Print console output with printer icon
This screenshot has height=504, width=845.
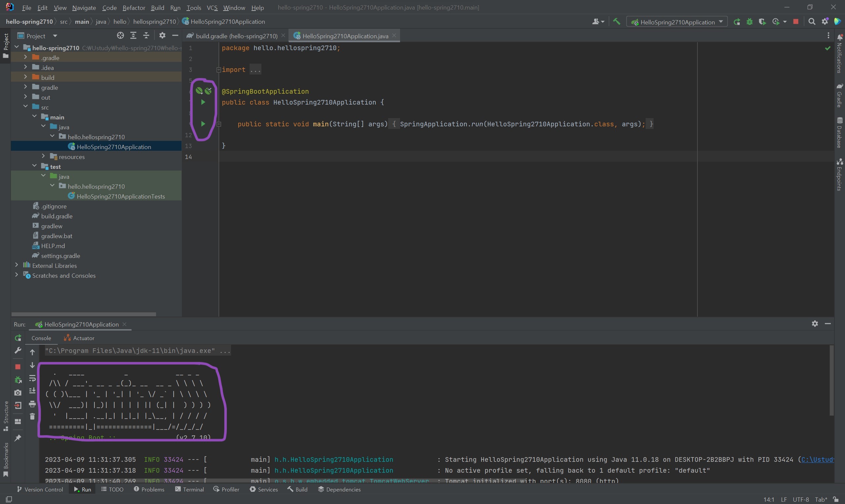32,404
